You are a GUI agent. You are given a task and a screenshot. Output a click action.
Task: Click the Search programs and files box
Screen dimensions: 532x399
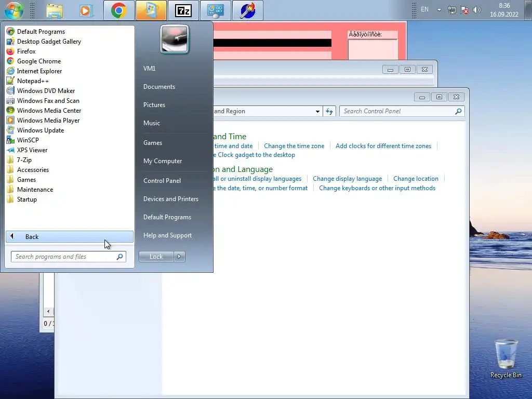(69, 257)
